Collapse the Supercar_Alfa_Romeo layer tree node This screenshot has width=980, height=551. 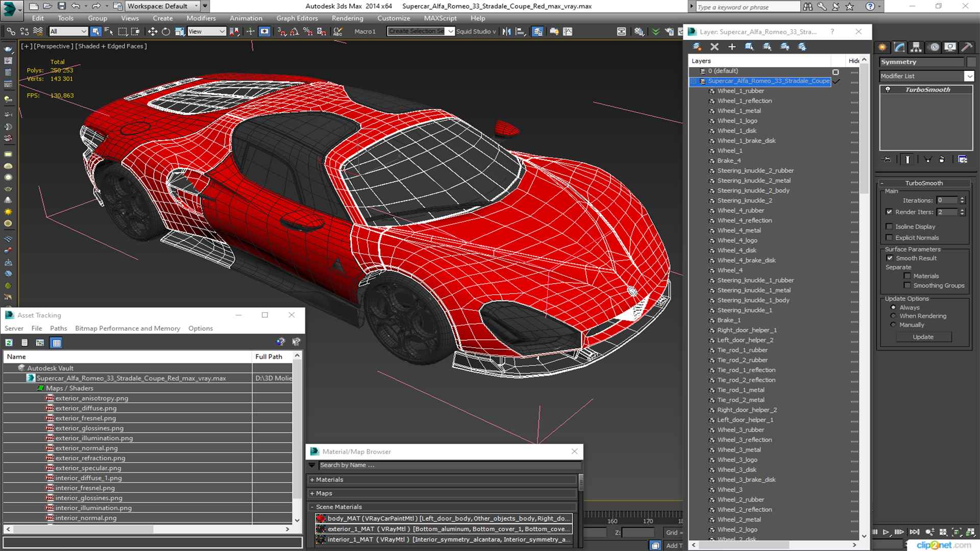[x=693, y=81]
